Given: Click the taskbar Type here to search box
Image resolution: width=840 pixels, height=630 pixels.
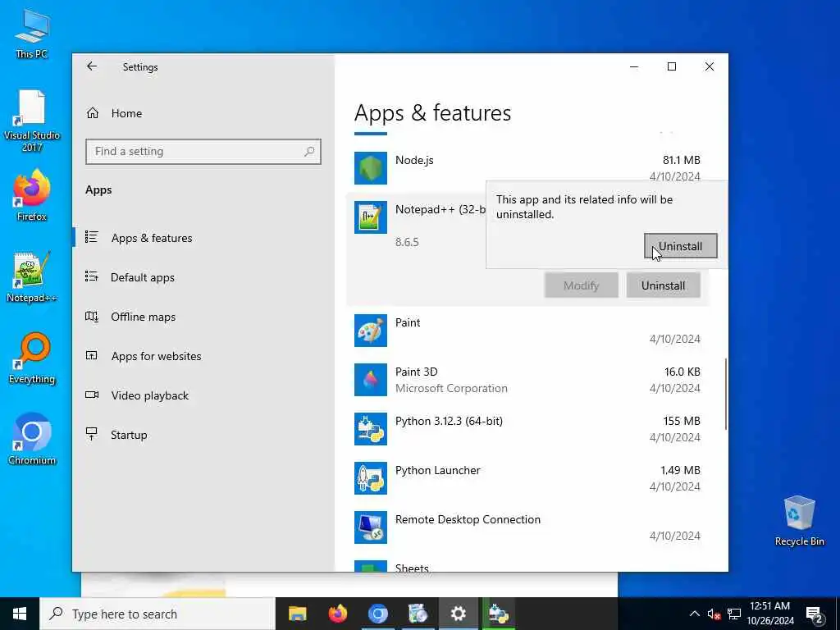Looking at the screenshot, I should 157,614.
